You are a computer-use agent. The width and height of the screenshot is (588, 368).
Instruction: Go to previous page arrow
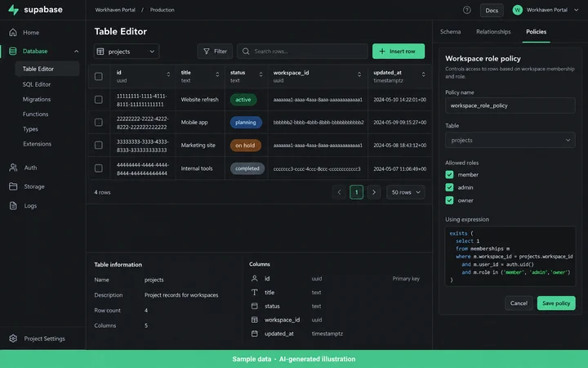339,192
